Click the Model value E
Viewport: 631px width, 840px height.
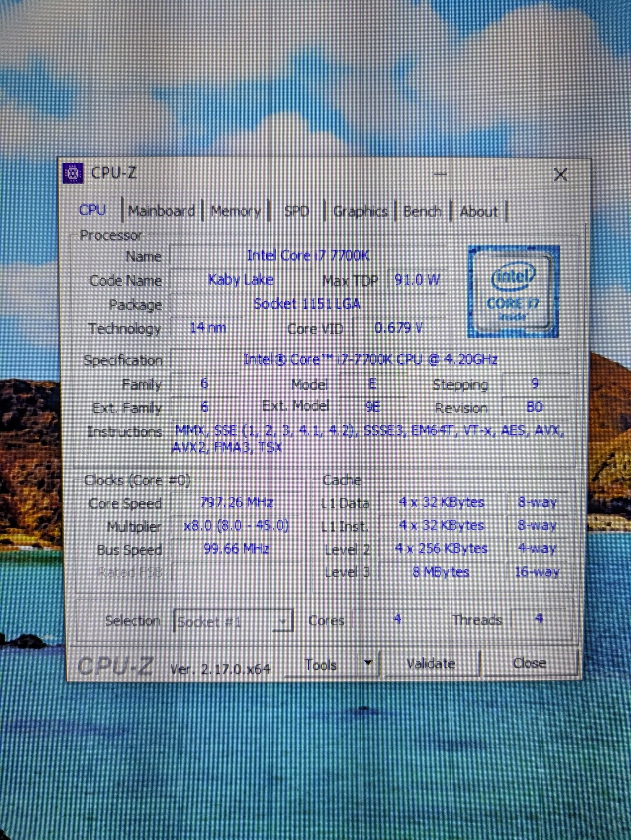[x=372, y=384]
